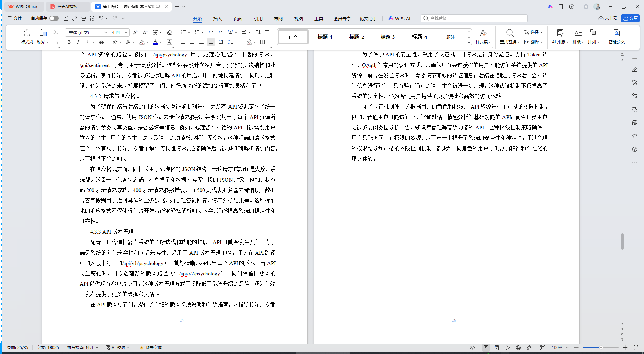Click the Center alignment icon
Image resolution: width=644 pixels, height=354 pixels.
192,42
